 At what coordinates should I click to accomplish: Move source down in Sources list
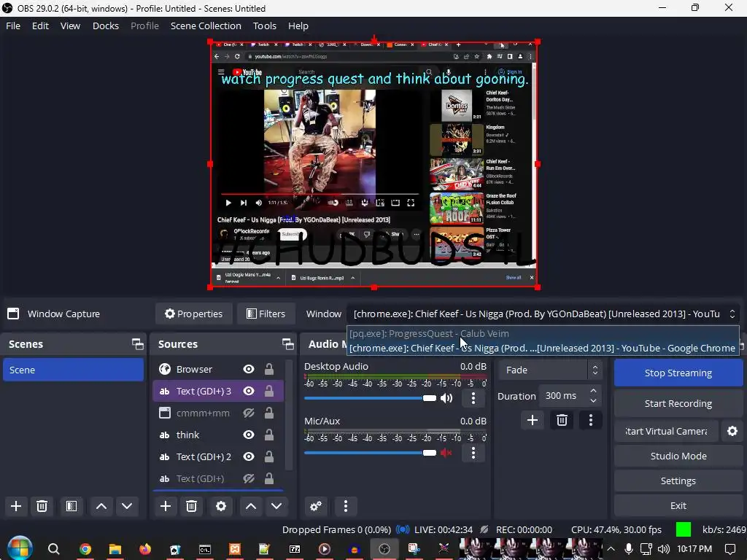(x=276, y=506)
